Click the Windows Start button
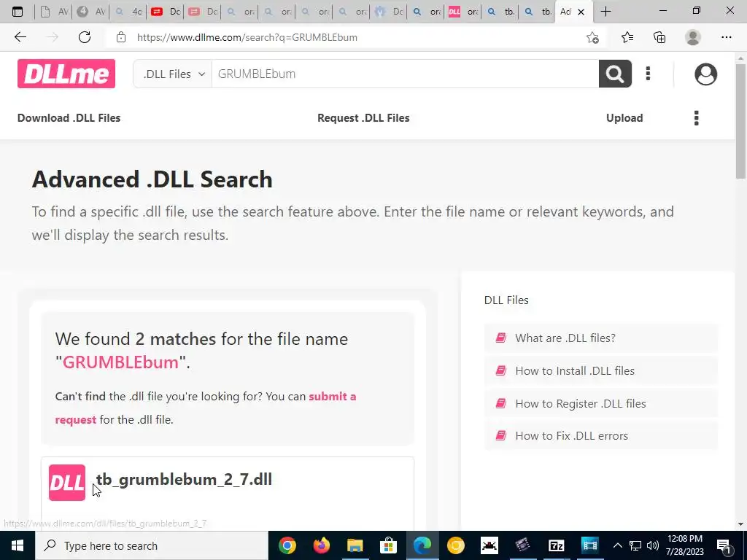 [18, 545]
